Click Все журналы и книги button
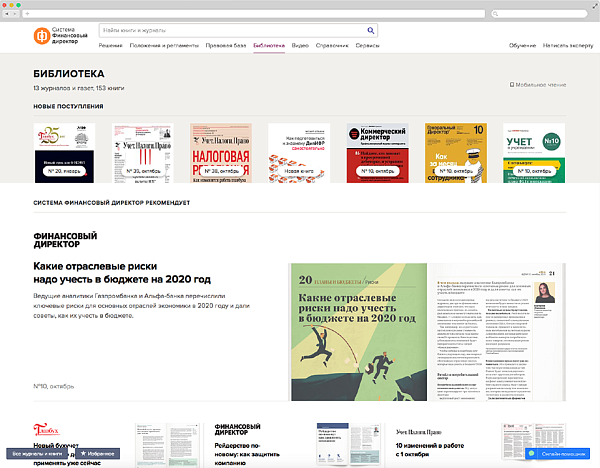The image size is (600, 468). coord(37,453)
